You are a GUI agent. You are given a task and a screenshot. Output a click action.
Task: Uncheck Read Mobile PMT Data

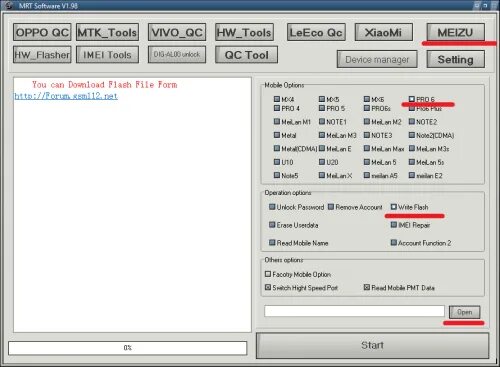point(367,287)
